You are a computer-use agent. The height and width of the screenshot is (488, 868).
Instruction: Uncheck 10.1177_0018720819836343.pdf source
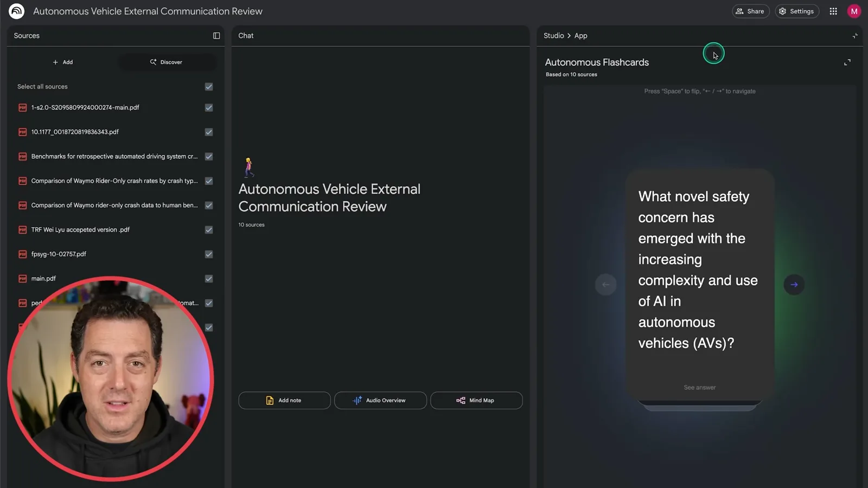click(x=209, y=132)
